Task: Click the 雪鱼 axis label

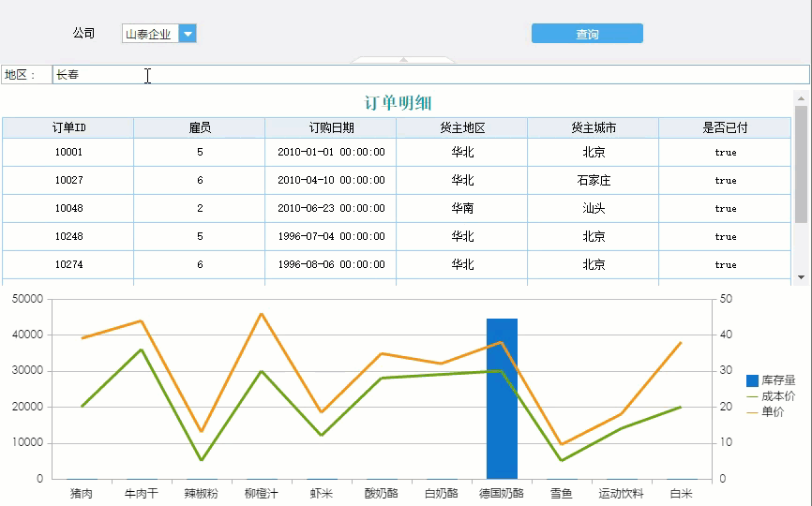Action: pos(562,494)
